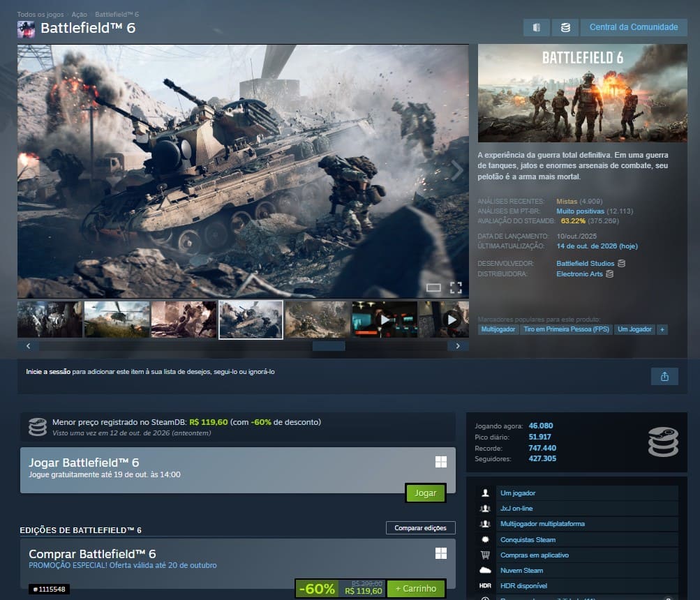
Task: Enter fullscreen on media viewer
Action: pyautogui.click(x=456, y=288)
